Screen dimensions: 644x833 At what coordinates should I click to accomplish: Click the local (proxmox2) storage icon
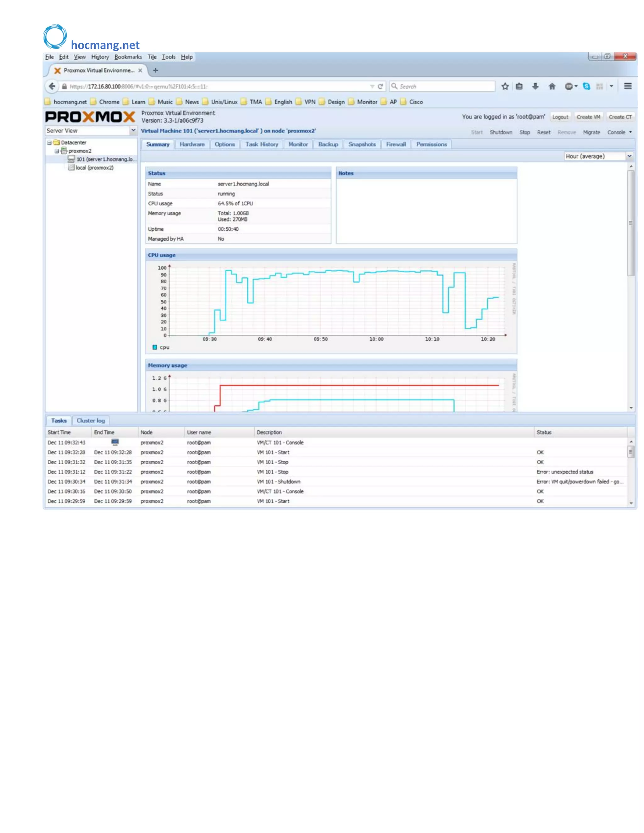[x=71, y=167]
